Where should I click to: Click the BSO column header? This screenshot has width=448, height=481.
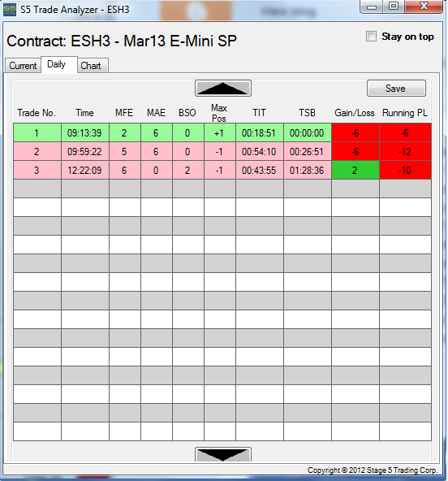click(187, 113)
